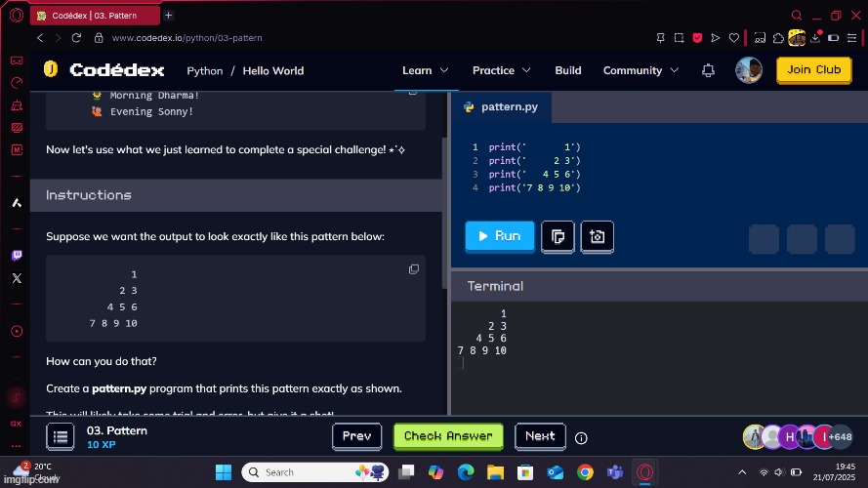
Task: Click the instructions panel scrollbar
Action: point(444,213)
